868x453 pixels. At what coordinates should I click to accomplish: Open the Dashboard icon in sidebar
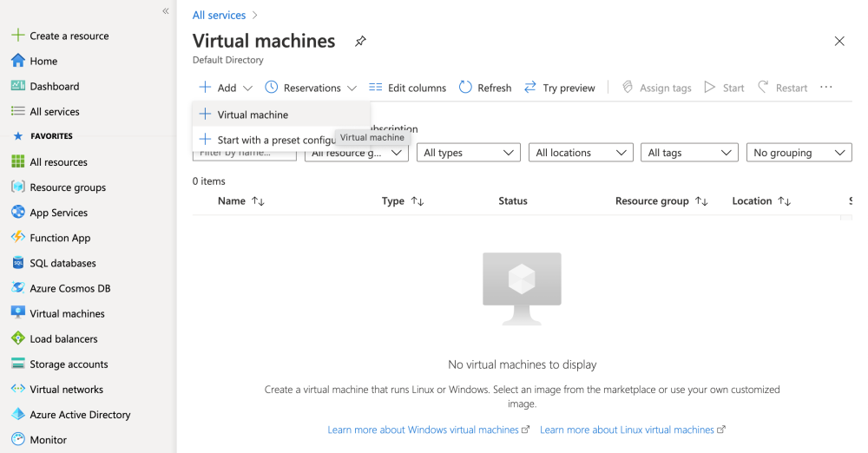pyautogui.click(x=17, y=86)
